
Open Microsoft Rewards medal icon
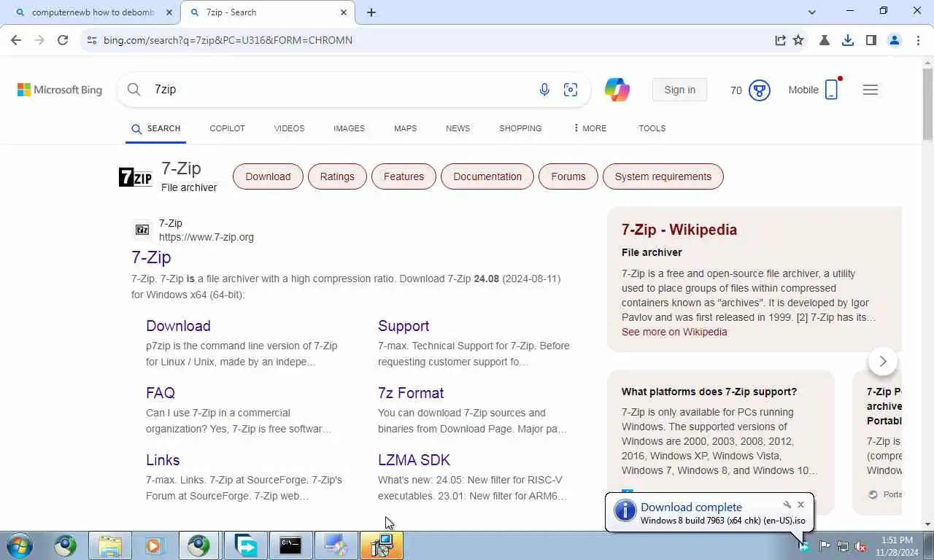click(x=760, y=90)
